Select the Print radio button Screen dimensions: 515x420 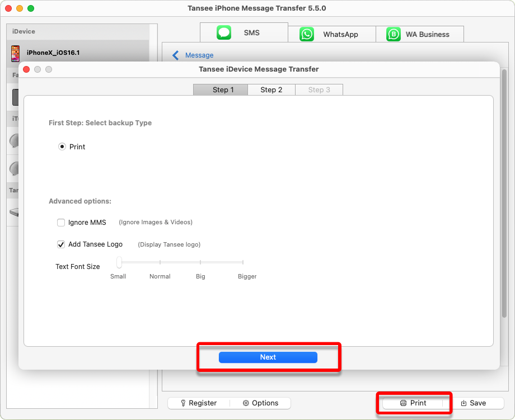[x=62, y=147]
